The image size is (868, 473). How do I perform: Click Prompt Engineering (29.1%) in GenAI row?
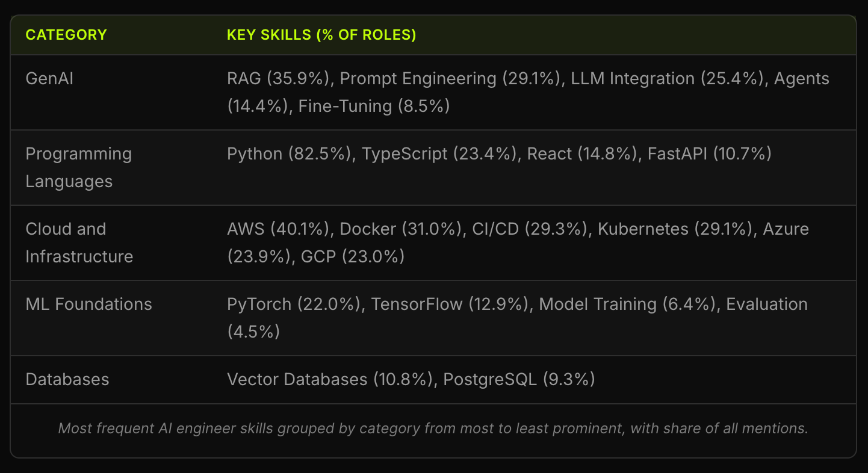(450, 79)
